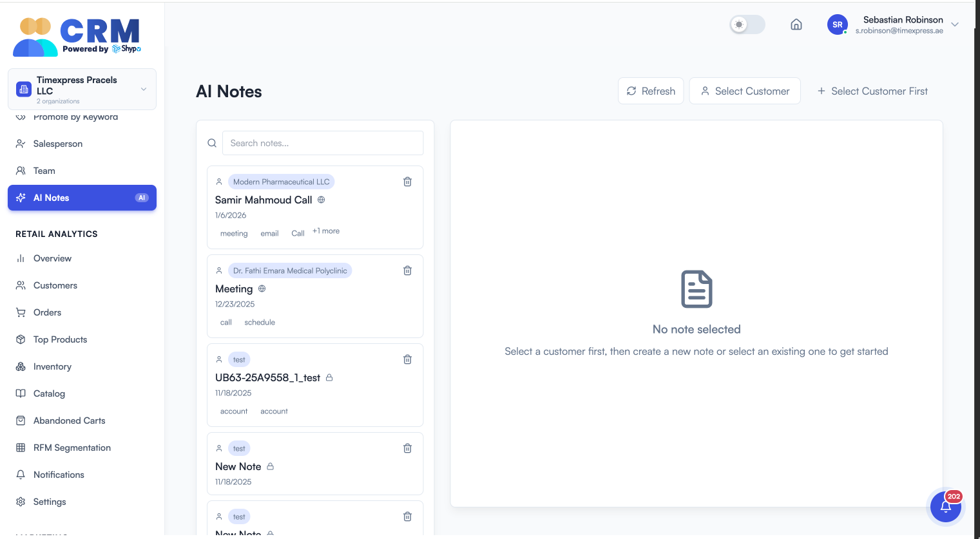Viewport: 980px width, 539px height.
Task: Click the Select Customer button
Action: (745, 91)
